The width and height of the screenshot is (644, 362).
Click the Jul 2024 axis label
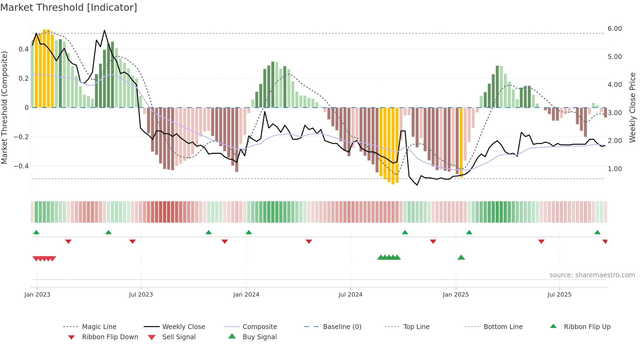pyautogui.click(x=350, y=295)
